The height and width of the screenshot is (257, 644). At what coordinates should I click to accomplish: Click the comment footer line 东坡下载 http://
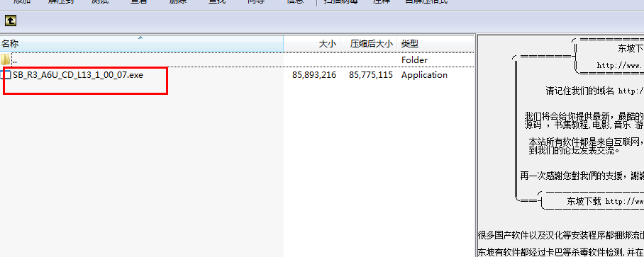605,201
